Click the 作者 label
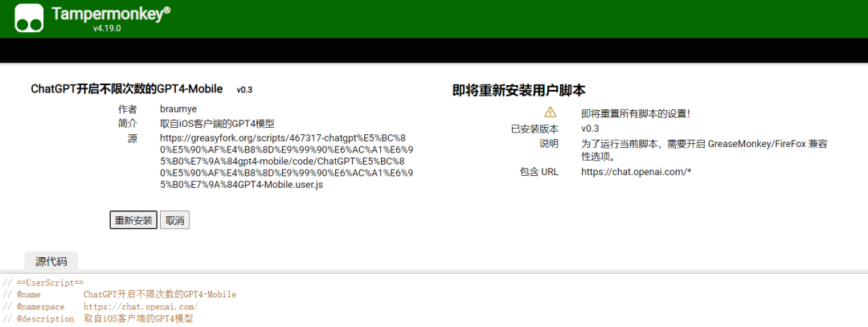The width and height of the screenshot is (868, 327). coord(127,109)
